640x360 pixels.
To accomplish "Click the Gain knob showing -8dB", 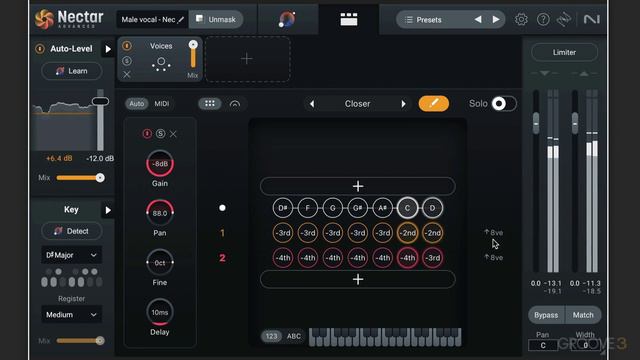I will point(160,164).
